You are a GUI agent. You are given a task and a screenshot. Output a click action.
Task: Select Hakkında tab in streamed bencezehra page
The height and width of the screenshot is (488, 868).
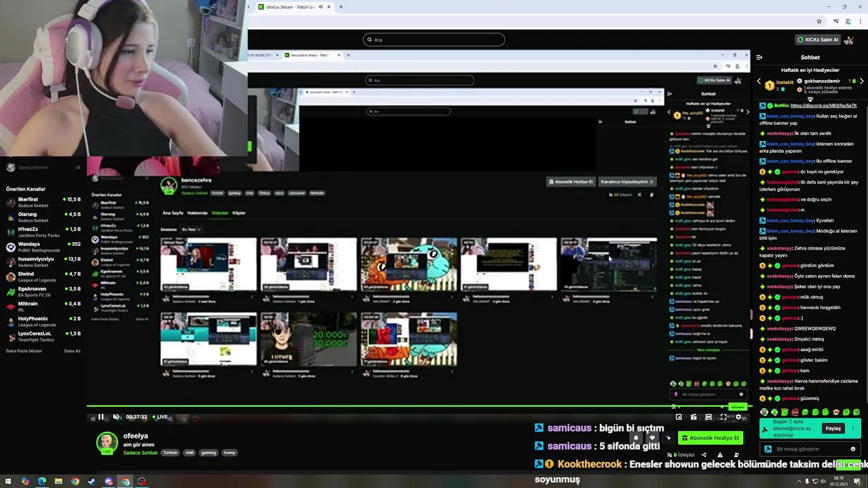coord(197,213)
